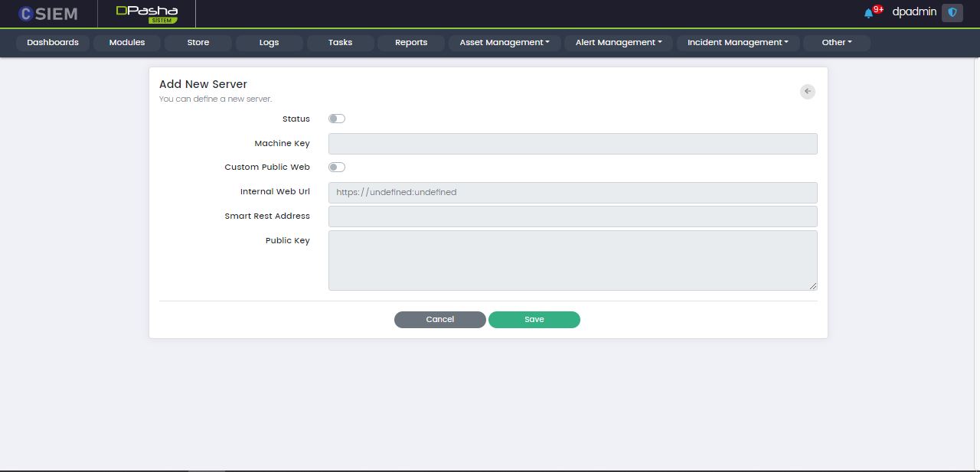This screenshot has height=472, width=980.
Task: Open the Logs page
Action: (269, 43)
